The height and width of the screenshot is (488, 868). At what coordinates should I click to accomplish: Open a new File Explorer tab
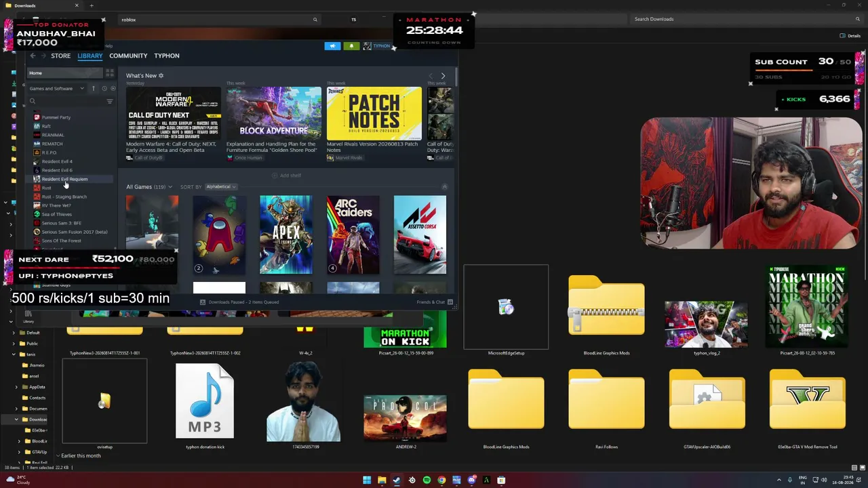click(x=92, y=5)
